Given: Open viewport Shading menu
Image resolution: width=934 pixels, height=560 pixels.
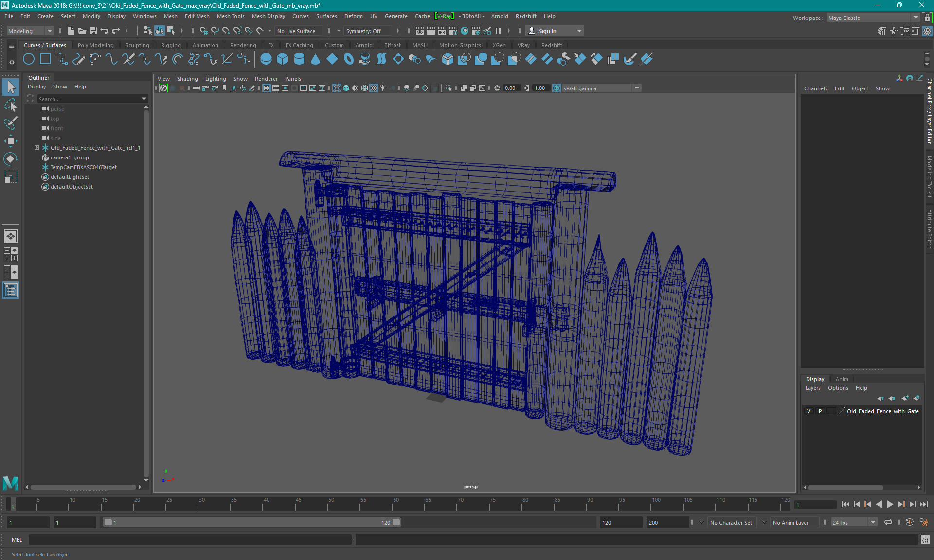Looking at the screenshot, I should pos(187,79).
